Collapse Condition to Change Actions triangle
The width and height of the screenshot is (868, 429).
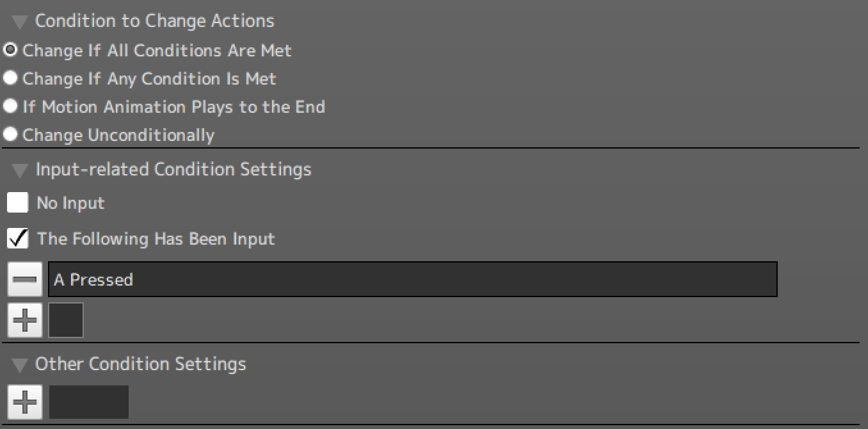pos(20,22)
